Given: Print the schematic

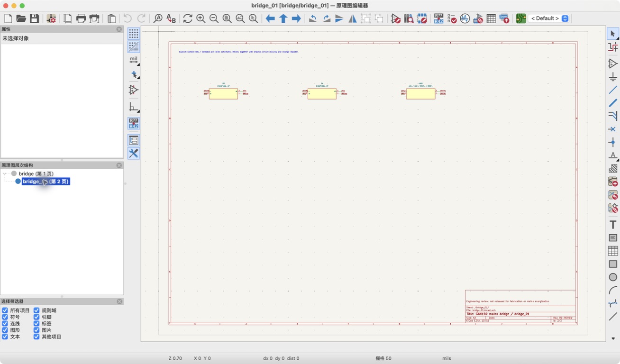Looking at the screenshot, I should click(x=81, y=18).
